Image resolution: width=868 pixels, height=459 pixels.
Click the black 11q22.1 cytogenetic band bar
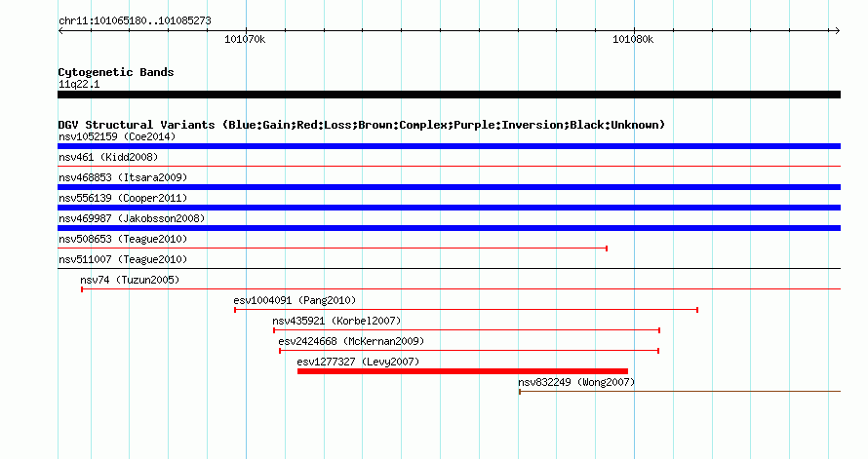click(449, 95)
